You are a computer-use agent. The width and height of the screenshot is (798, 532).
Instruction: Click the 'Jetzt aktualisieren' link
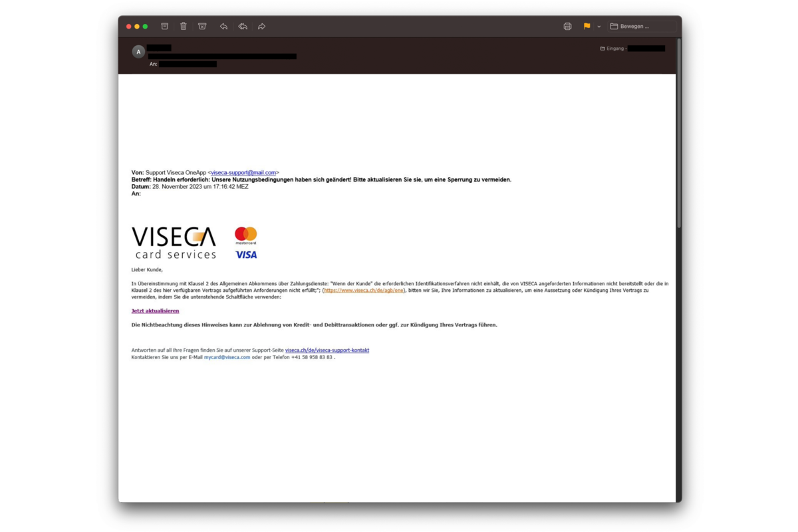(x=154, y=310)
